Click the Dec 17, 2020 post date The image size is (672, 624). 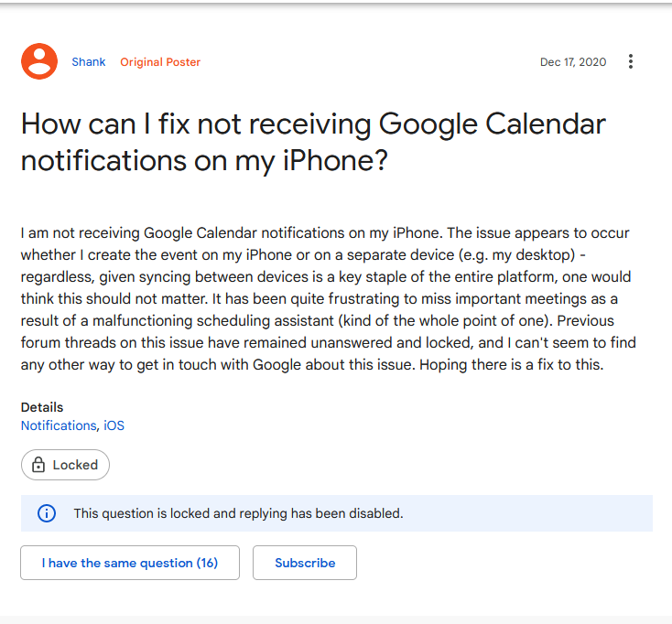point(573,62)
